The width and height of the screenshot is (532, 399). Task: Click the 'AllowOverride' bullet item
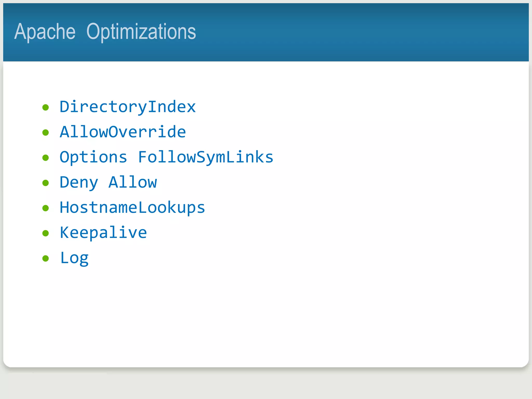[x=123, y=132]
